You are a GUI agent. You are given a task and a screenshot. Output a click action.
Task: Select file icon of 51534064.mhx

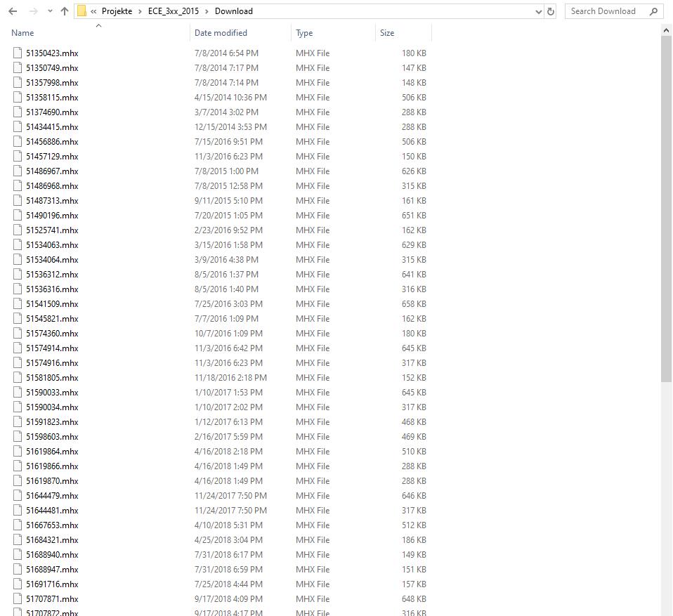pos(18,259)
